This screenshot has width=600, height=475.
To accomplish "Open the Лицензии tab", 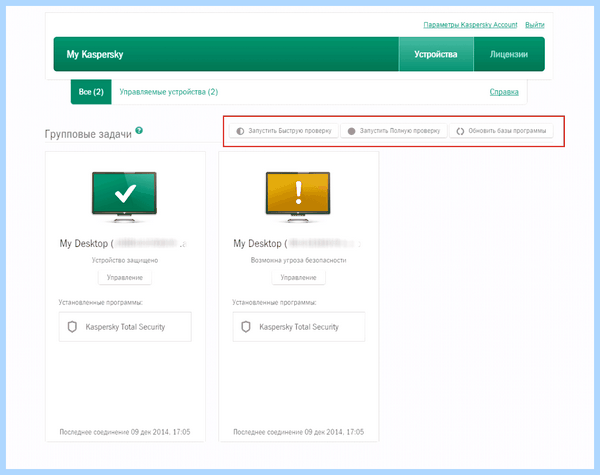I will coord(509,54).
